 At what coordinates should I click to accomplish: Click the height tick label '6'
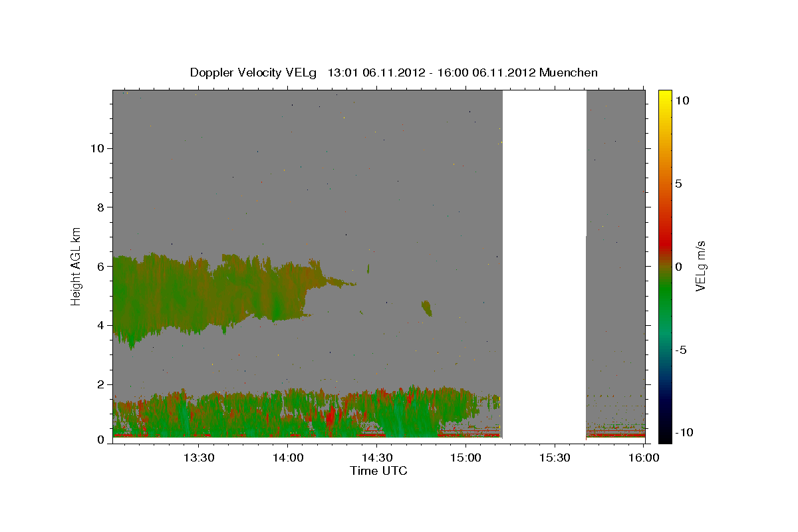coord(101,266)
